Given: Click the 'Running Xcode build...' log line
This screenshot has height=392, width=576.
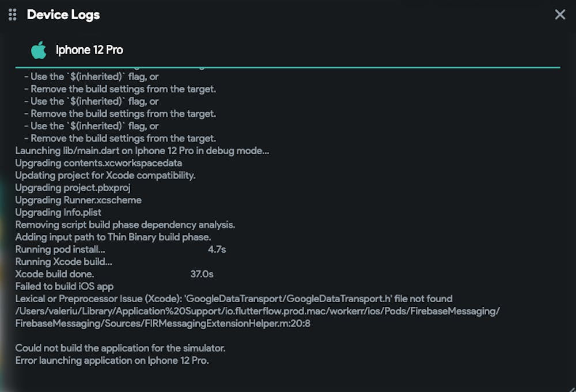Looking at the screenshot, I should tap(63, 261).
